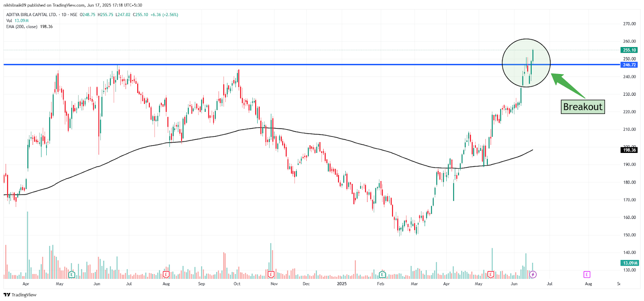The image size is (644, 301).
Task: Click the NSE exchange label
Action: [x=74, y=14]
